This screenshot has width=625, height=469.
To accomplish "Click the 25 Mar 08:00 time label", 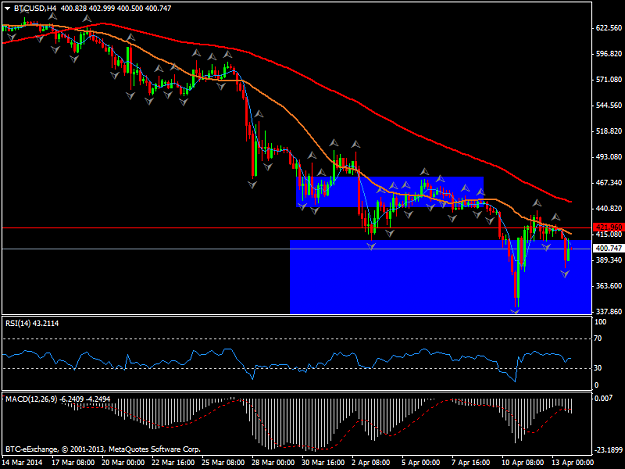I will click(223, 462).
